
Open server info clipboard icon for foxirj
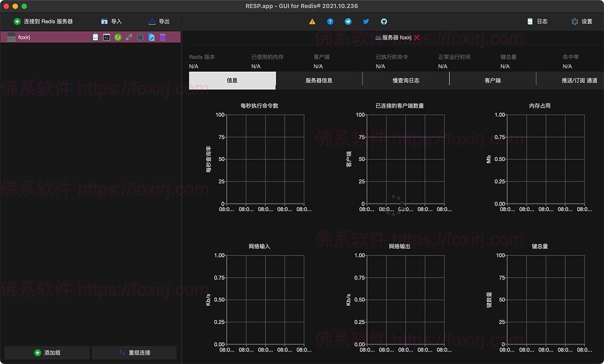[x=96, y=37]
